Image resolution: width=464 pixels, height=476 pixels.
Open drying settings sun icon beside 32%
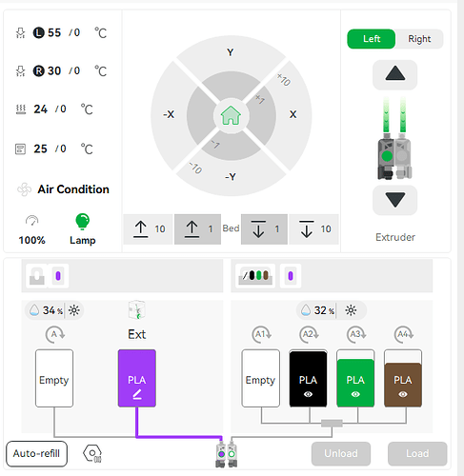351,310
